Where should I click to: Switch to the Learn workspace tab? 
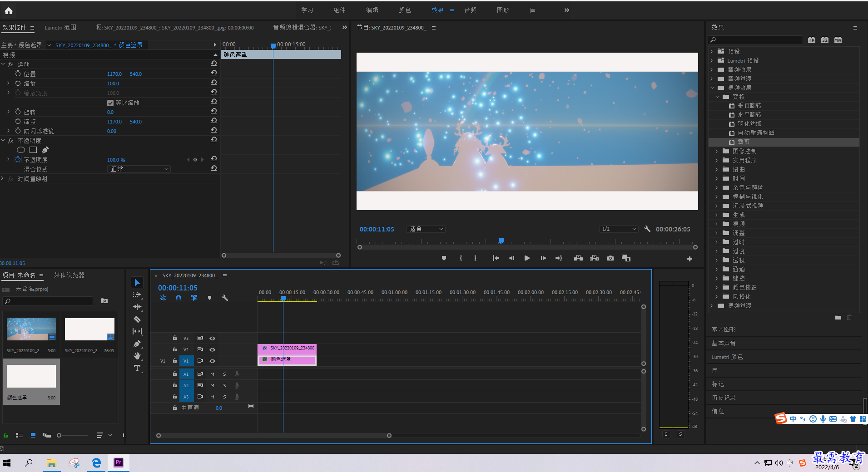(307, 10)
